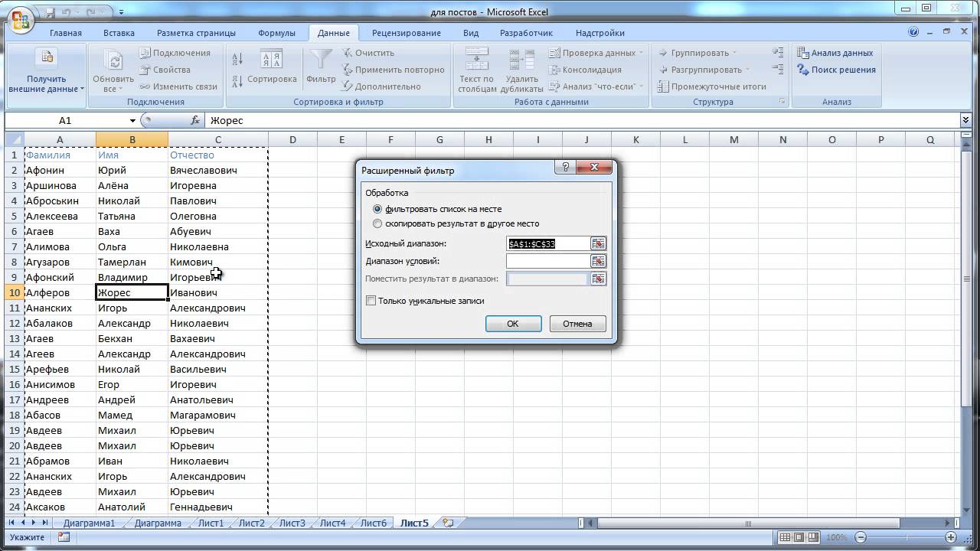Click the vertical scrollbar thumb
This screenshot has width=980, height=551.
point(966,279)
